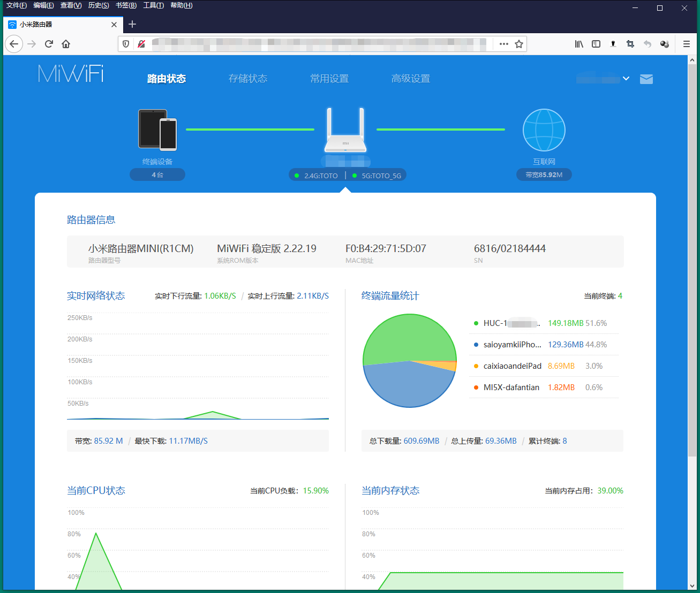Open the 查看(V) menu

71,5
